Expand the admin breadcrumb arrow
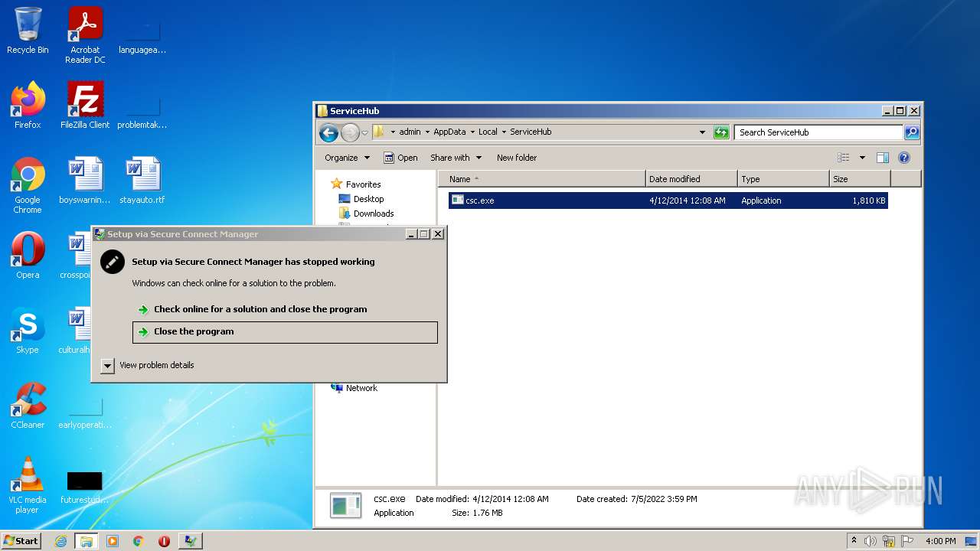Screen dimensions: 980x551 tap(427, 132)
